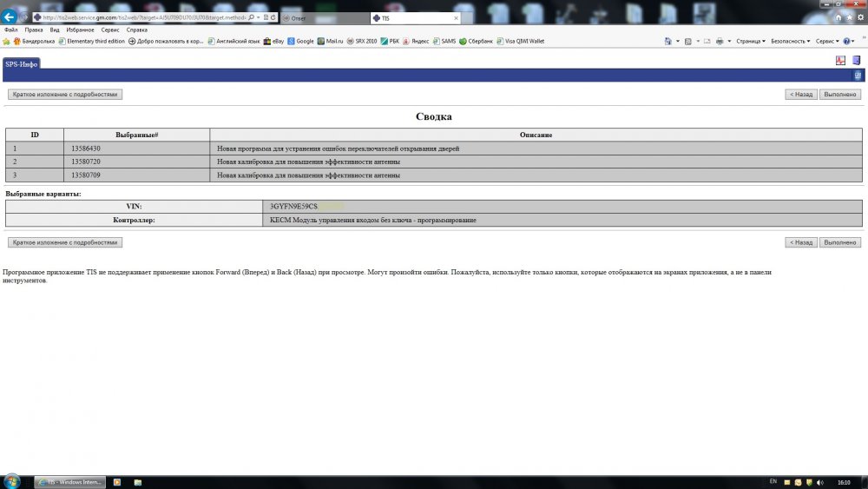Expand the Страница dropdown menu
868x489 pixels.
click(x=750, y=41)
